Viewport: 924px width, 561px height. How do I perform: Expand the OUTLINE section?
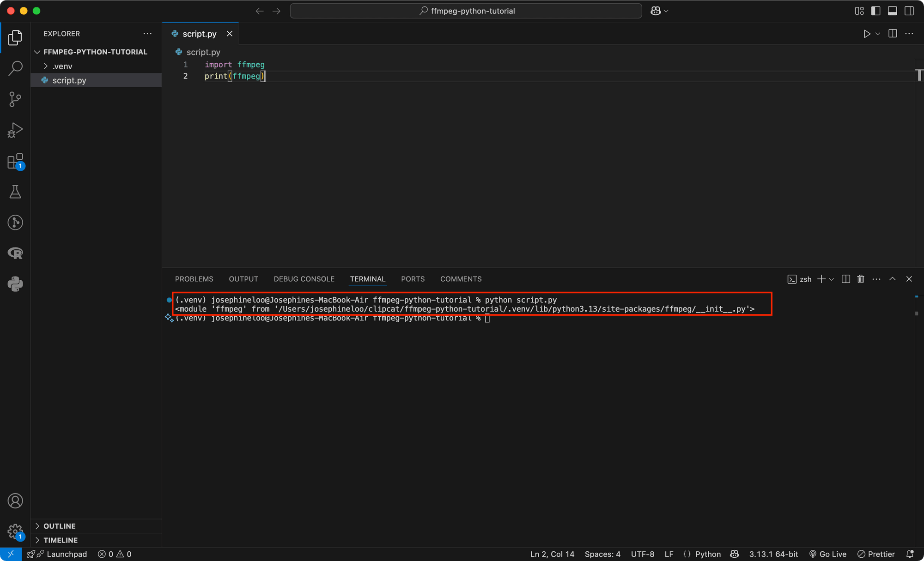tap(59, 526)
